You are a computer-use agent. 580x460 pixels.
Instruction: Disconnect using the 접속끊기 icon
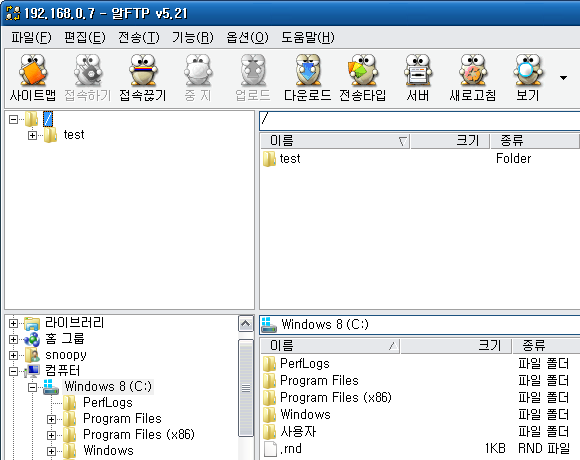[x=143, y=78]
